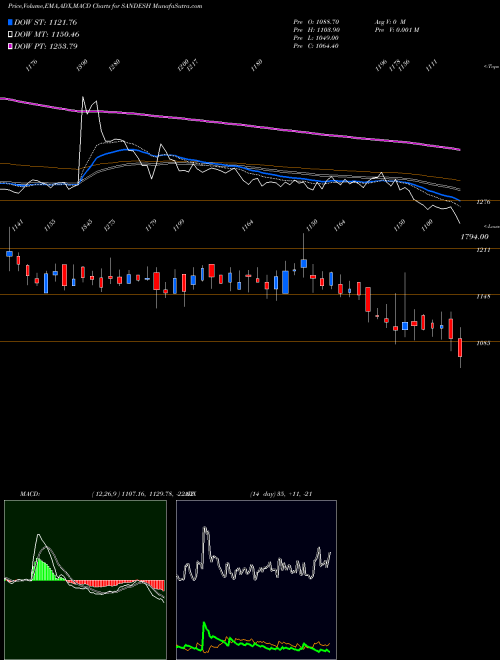Open the ADX indicator panel with dark blue background
This screenshot has height=660, width=500.
coord(256,580)
